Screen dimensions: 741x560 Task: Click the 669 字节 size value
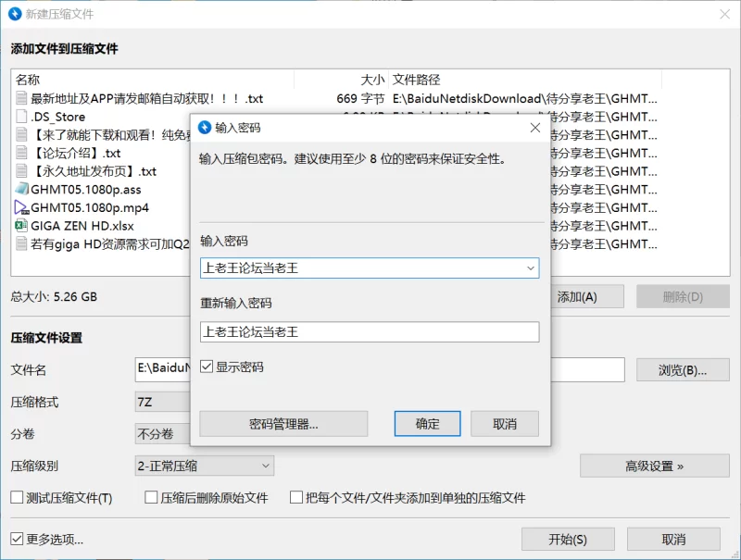360,98
